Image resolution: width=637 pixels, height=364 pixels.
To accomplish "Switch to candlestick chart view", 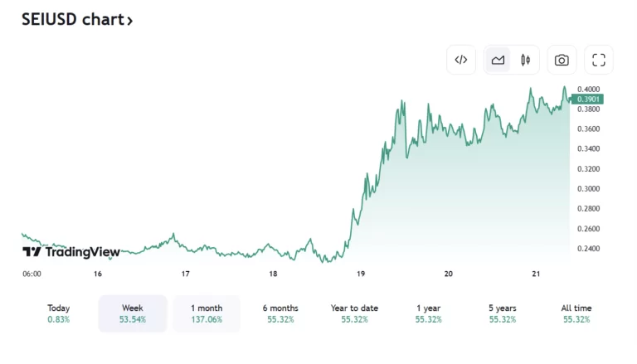I will 525,60.
